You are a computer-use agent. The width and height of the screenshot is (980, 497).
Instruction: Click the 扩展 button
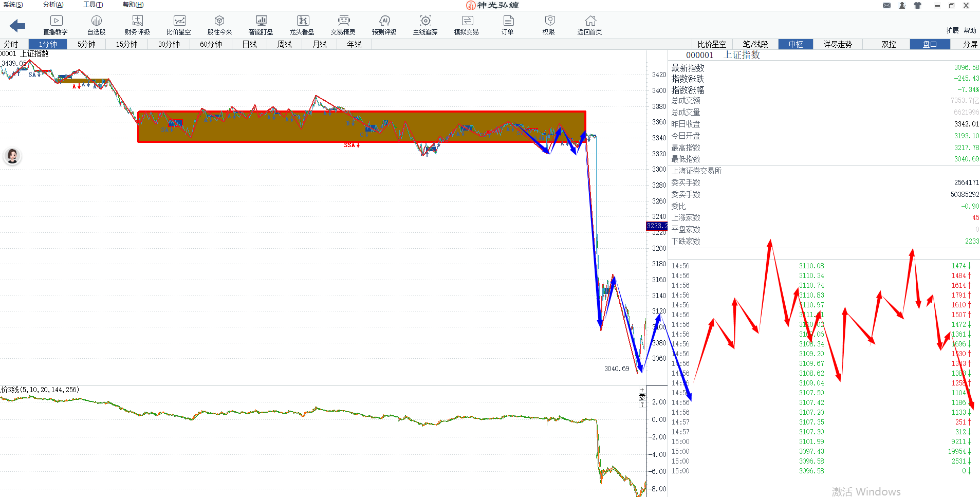(952, 30)
